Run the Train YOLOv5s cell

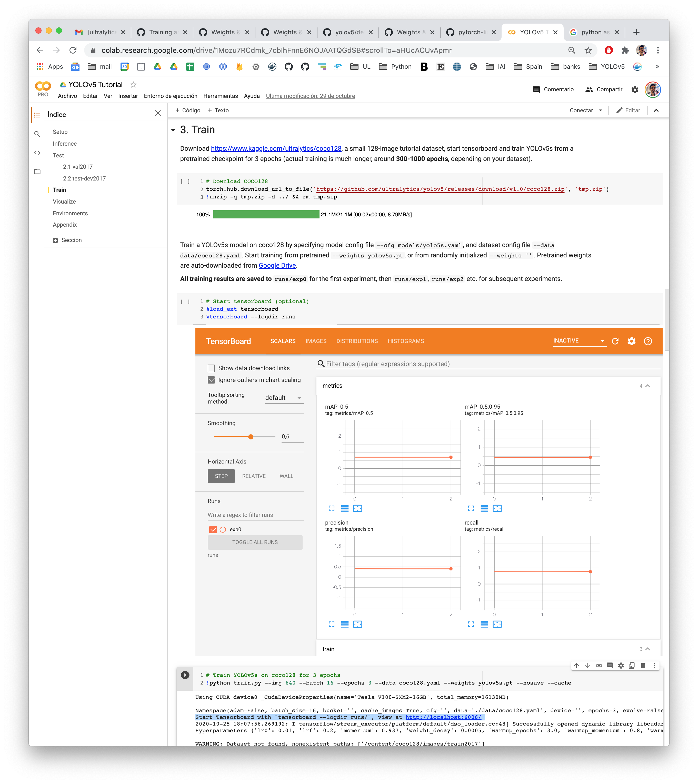click(x=185, y=675)
